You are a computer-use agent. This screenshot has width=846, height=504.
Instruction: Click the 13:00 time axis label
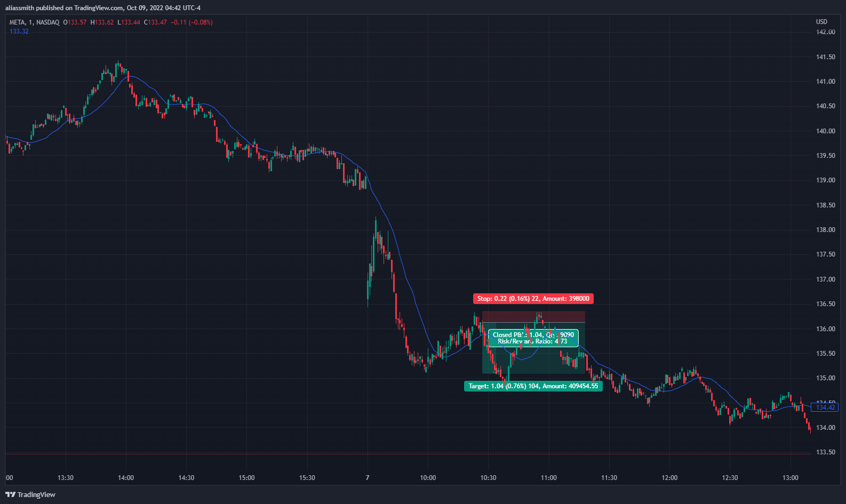click(790, 478)
